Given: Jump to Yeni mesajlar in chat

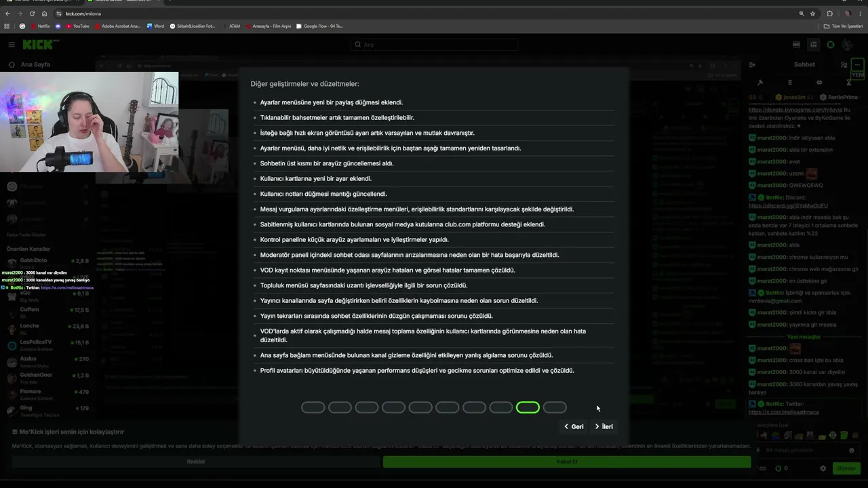Looking at the screenshot, I should click(x=804, y=337).
